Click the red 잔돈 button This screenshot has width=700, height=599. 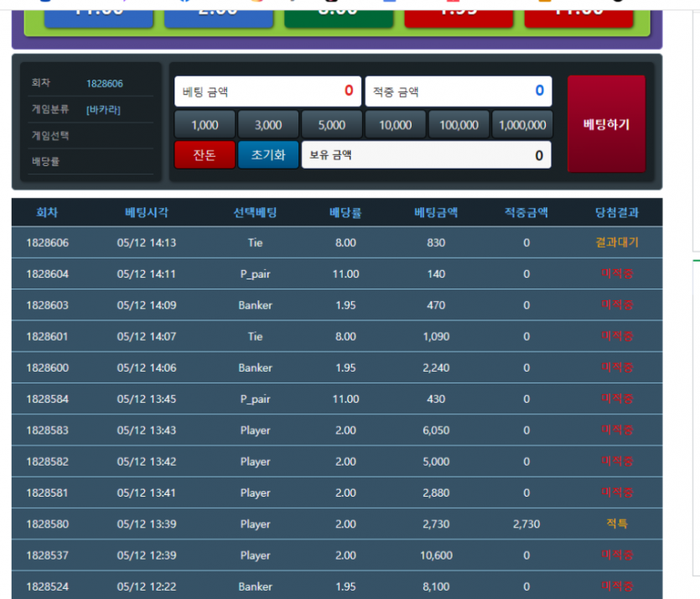(x=205, y=155)
